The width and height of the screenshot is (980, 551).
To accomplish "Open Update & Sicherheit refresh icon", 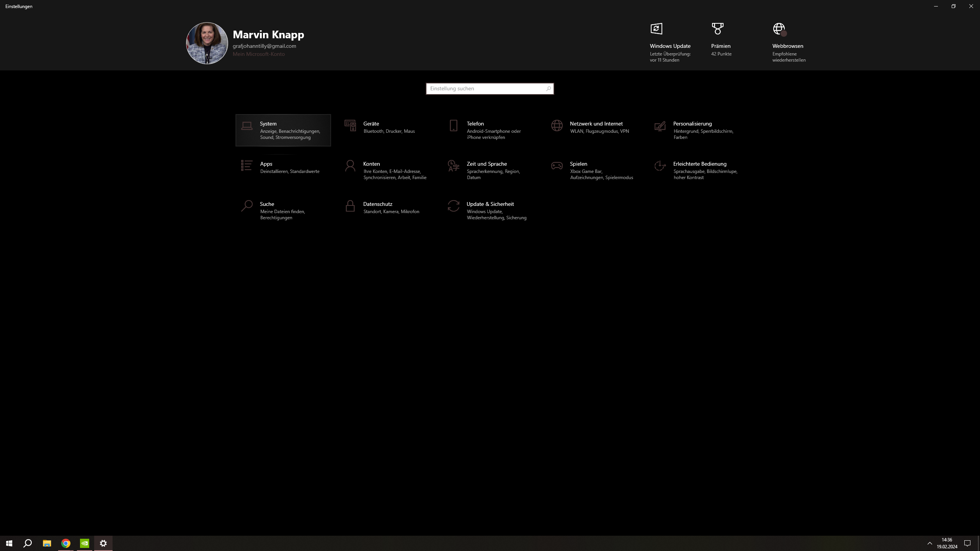I will coord(453,206).
